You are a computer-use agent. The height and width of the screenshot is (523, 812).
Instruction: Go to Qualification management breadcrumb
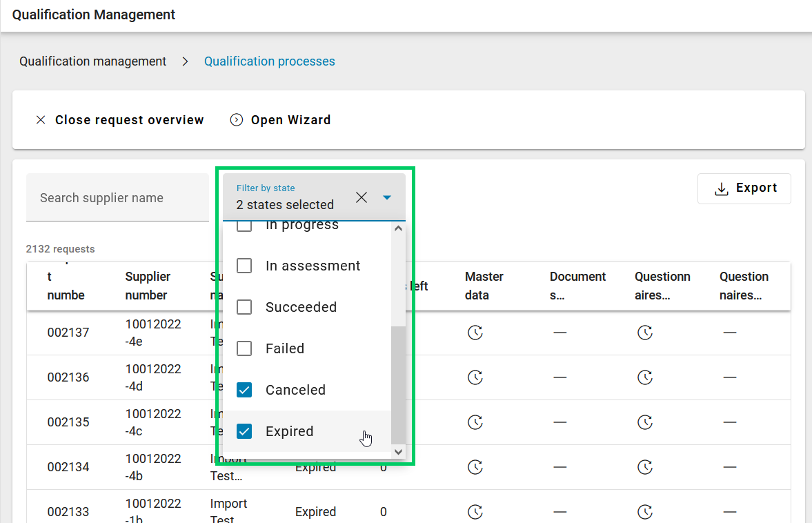pos(93,61)
